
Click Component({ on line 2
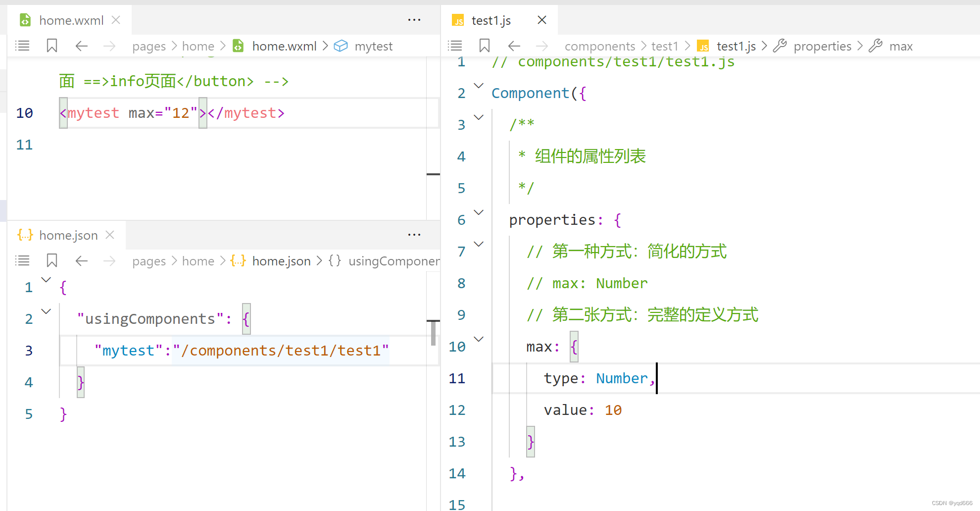click(x=539, y=94)
